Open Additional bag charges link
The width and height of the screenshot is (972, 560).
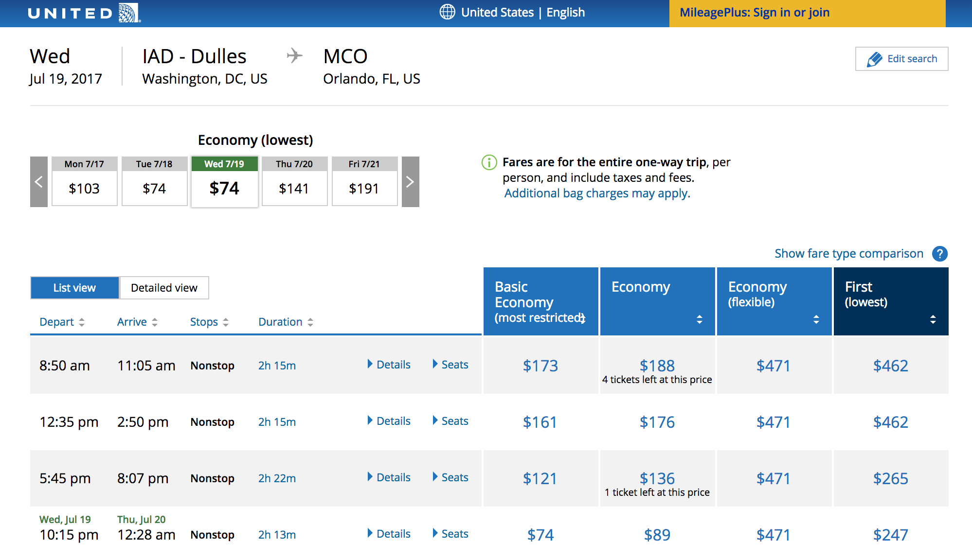[597, 193]
